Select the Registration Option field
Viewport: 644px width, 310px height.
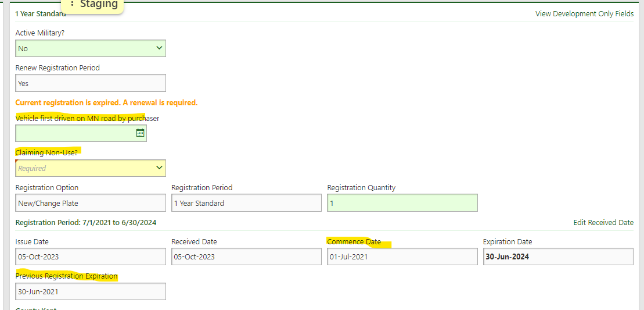pos(91,203)
